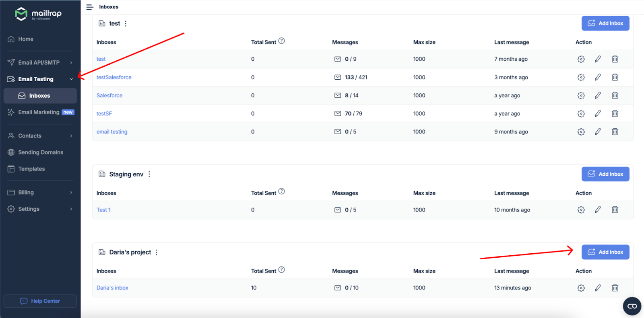Open Daria's project options menu

[x=157, y=252]
